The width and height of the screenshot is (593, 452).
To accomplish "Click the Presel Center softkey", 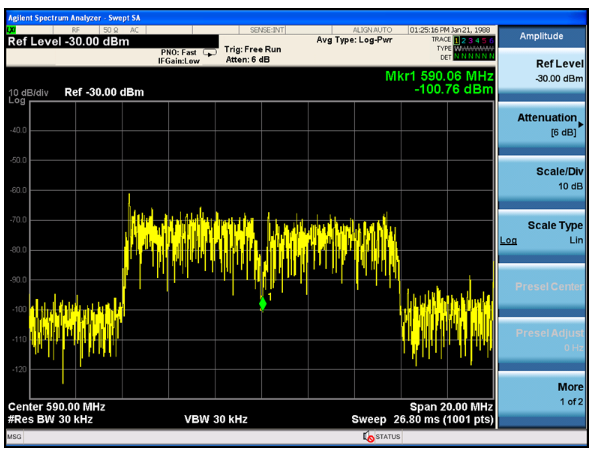I will click(x=542, y=286).
